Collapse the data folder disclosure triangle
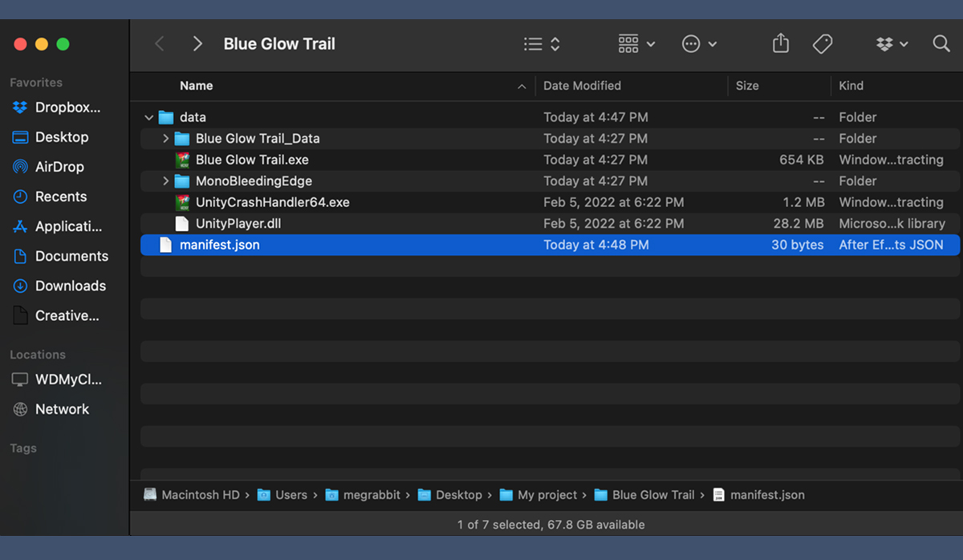 tap(148, 118)
